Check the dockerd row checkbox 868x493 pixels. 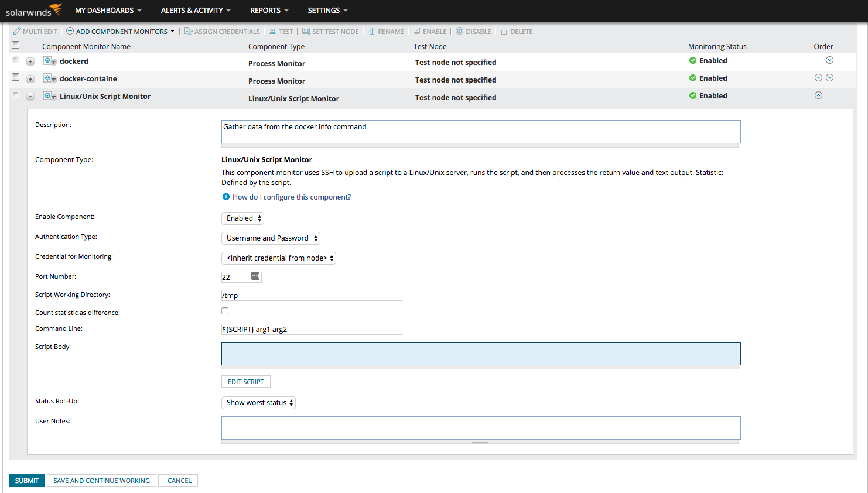tap(16, 60)
